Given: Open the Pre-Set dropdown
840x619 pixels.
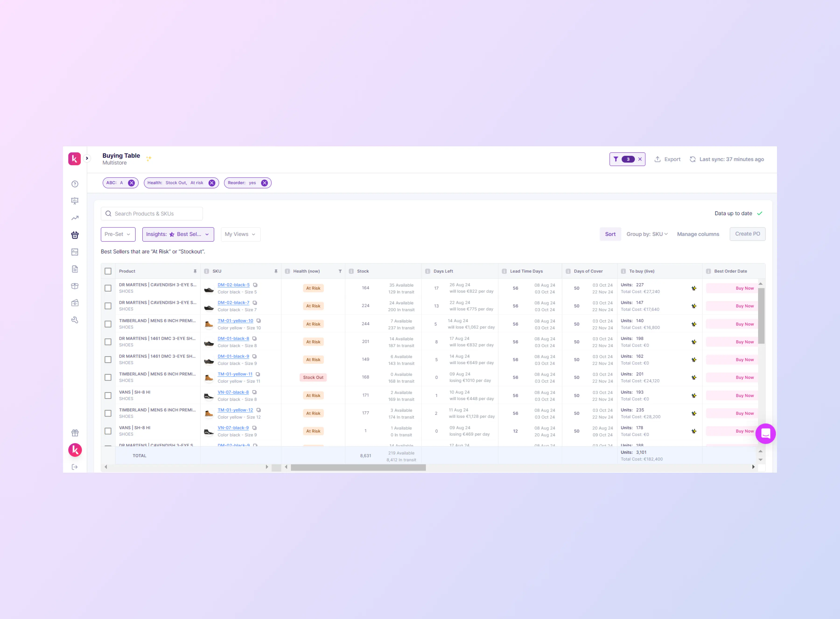Looking at the screenshot, I should (118, 234).
